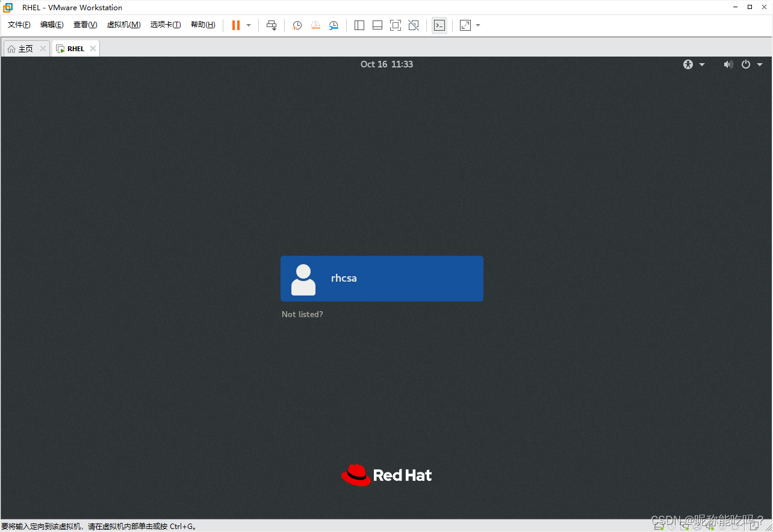Pause the virtual machine with orange pause icon
The image size is (773, 532).
click(x=236, y=25)
